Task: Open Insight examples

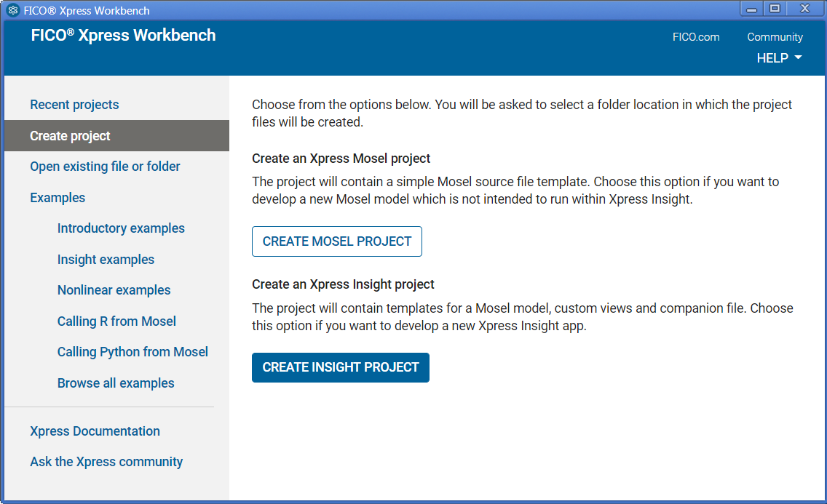Action: [x=106, y=259]
